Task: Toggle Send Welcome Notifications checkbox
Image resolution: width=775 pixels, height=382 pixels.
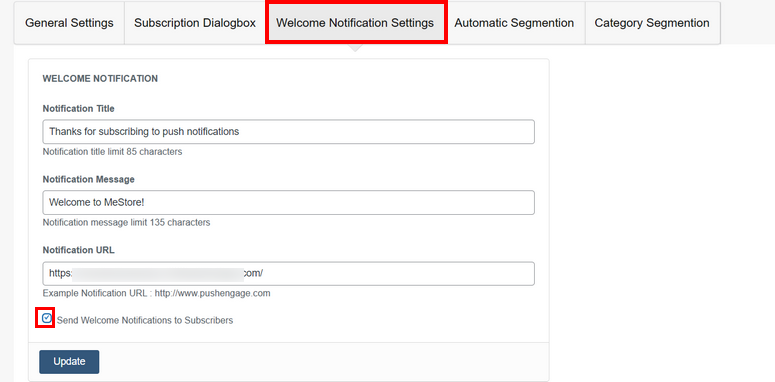Action: pyautogui.click(x=46, y=318)
